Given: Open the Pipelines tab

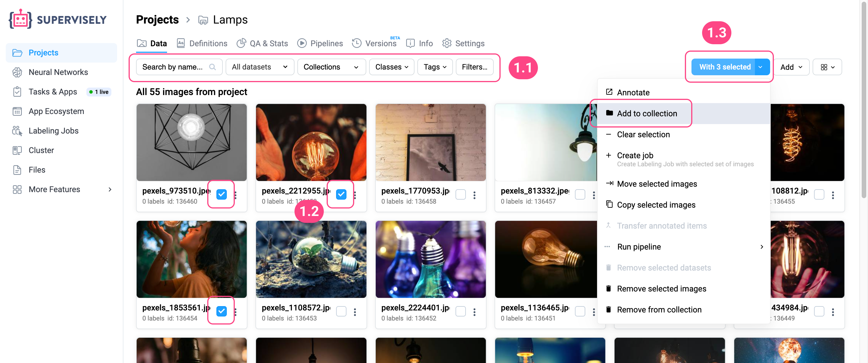Looking at the screenshot, I should click(320, 43).
